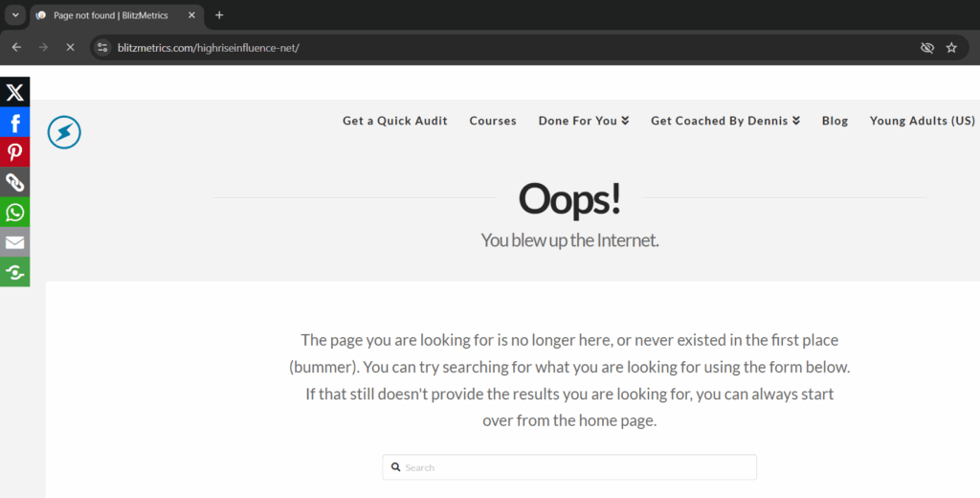The width and height of the screenshot is (980, 498).
Task: Share page on X (Twitter)
Action: click(x=14, y=92)
